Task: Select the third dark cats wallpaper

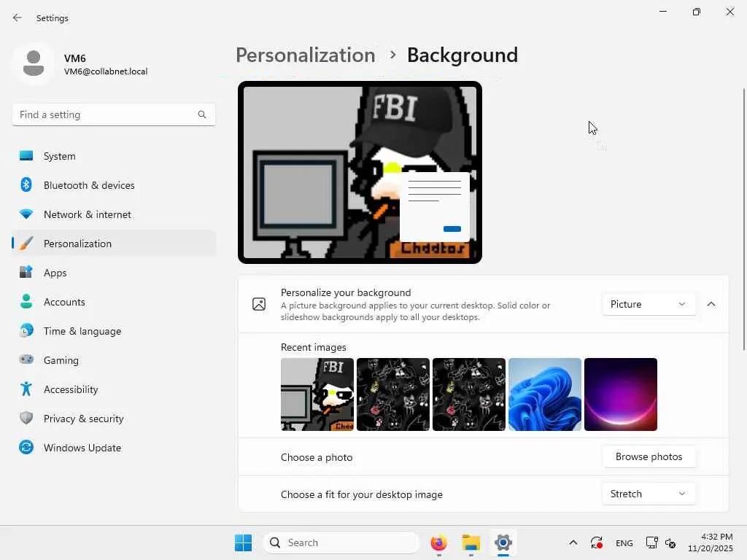Action: (469, 394)
